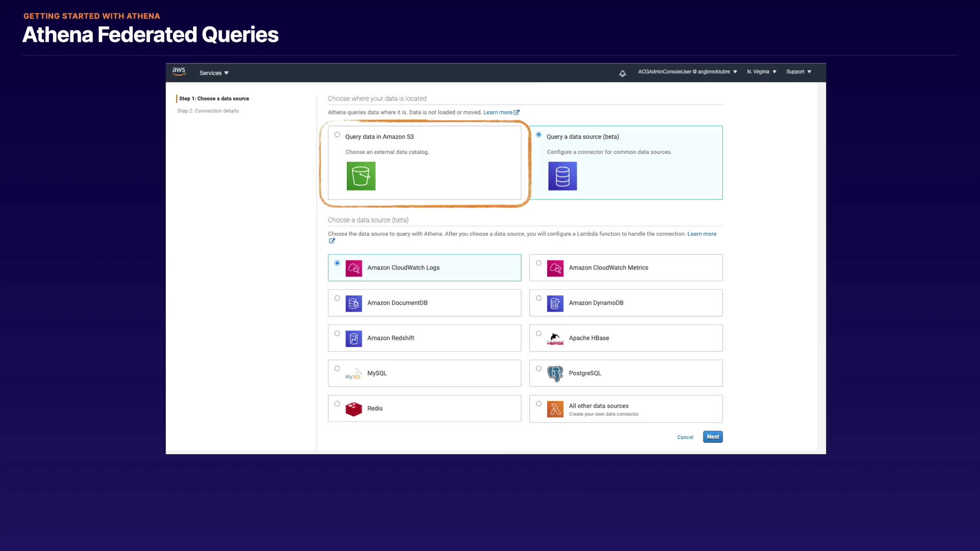Click the Redis cube icon
Screen dimensions: 980x551
coord(354,409)
